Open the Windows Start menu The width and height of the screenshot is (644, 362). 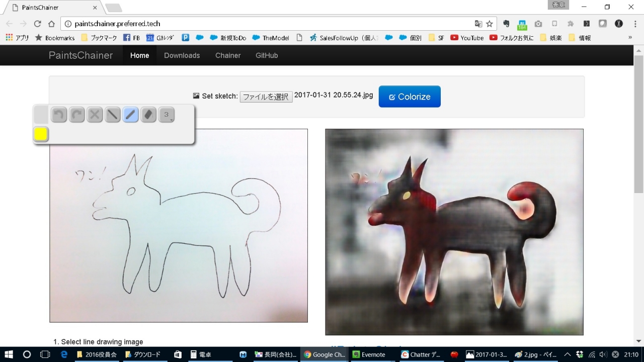coord(9,354)
